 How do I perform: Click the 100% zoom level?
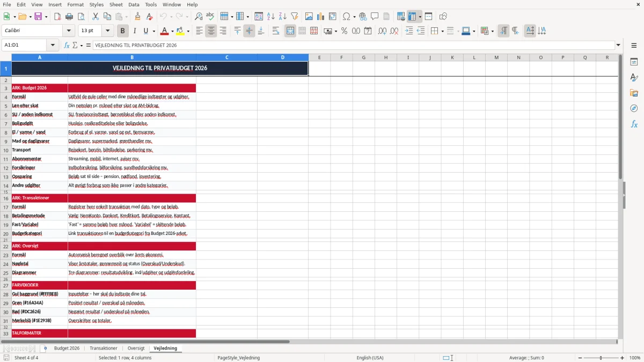[x=635, y=358]
